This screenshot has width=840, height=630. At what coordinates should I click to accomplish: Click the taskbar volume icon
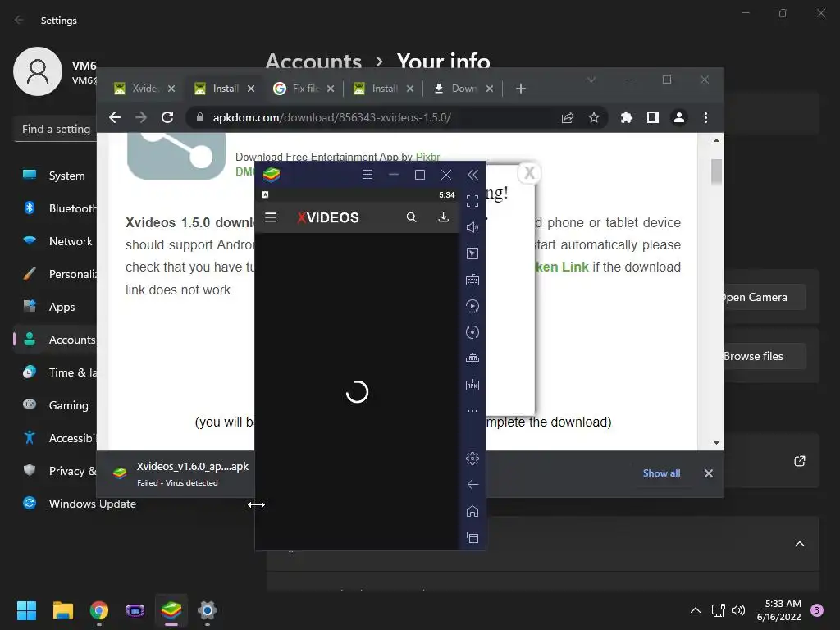click(738, 610)
